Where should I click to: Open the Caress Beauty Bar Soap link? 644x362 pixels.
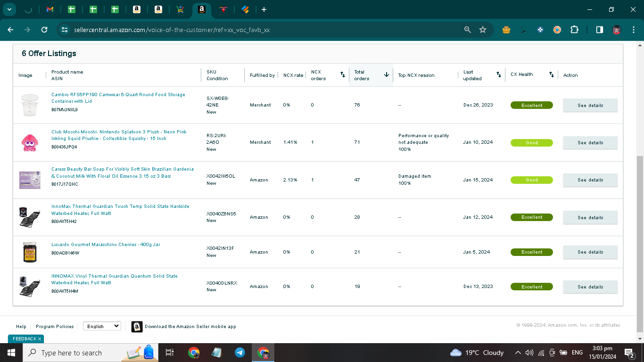[x=123, y=173]
